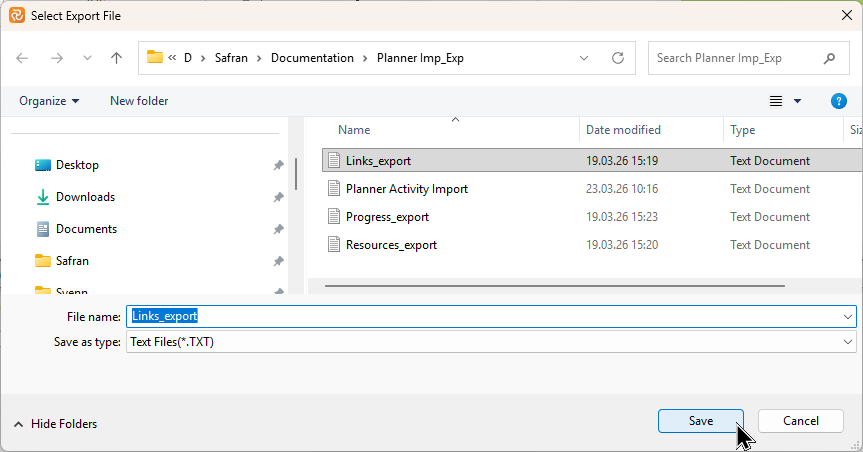Image resolution: width=863 pixels, height=452 pixels.
Task: Select the Progress_export file
Action: point(387,217)
